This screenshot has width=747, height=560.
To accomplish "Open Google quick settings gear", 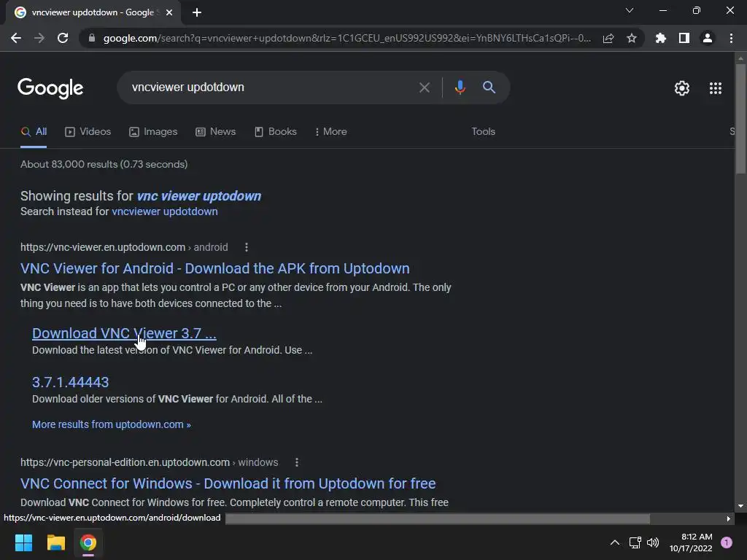I will click(682, 88).
